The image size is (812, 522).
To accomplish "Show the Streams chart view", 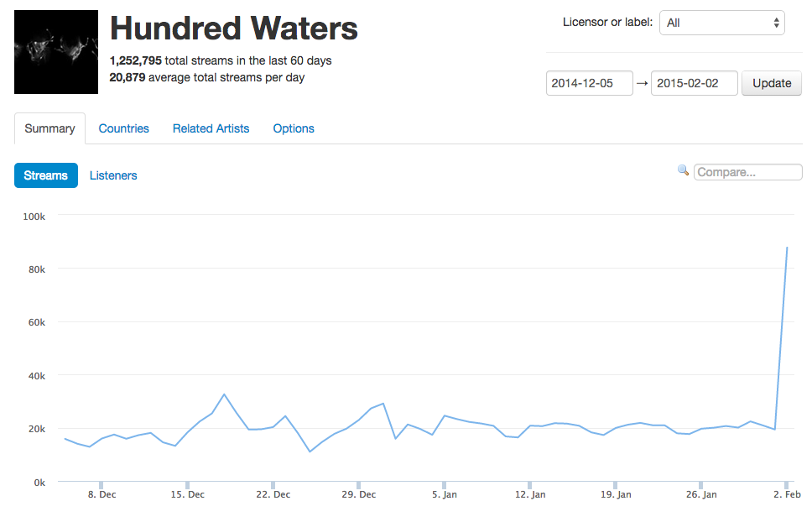I will [x=46, y=175].
